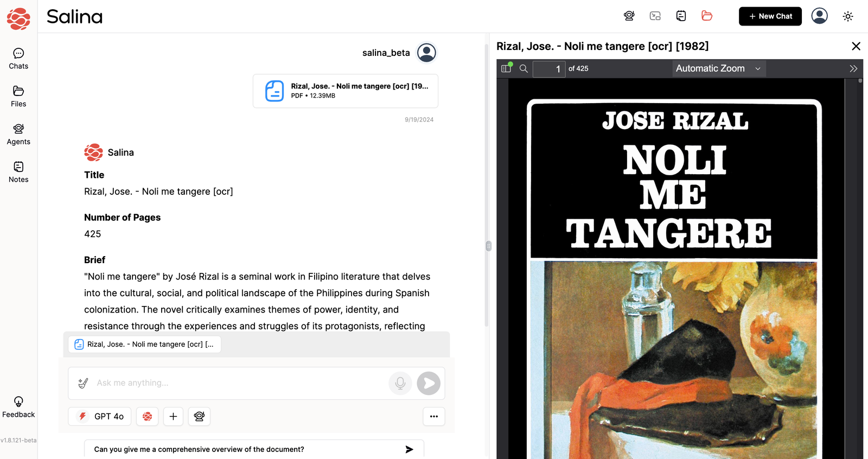
Task: Click the 9/19/2024 message date
Action: pyautogui.click(x=419, y=119)
